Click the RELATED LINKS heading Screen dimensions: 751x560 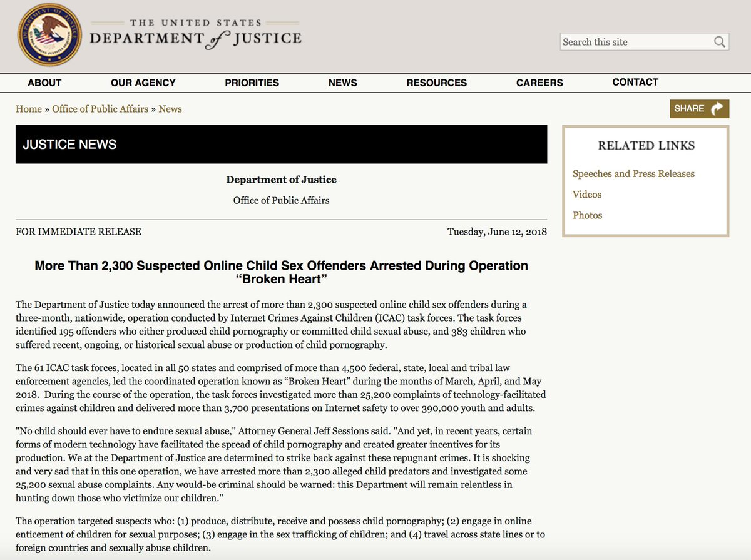click(x=646, y=145)
